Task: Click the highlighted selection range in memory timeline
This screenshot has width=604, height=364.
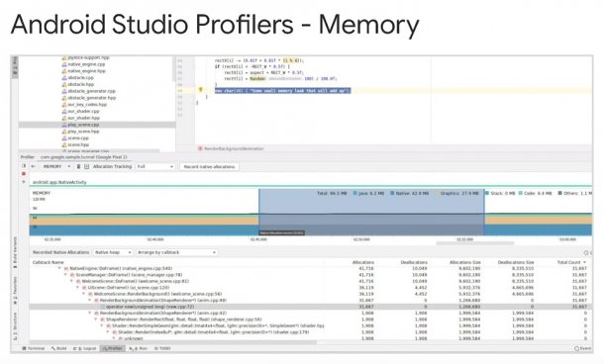Action: point(371,212)
